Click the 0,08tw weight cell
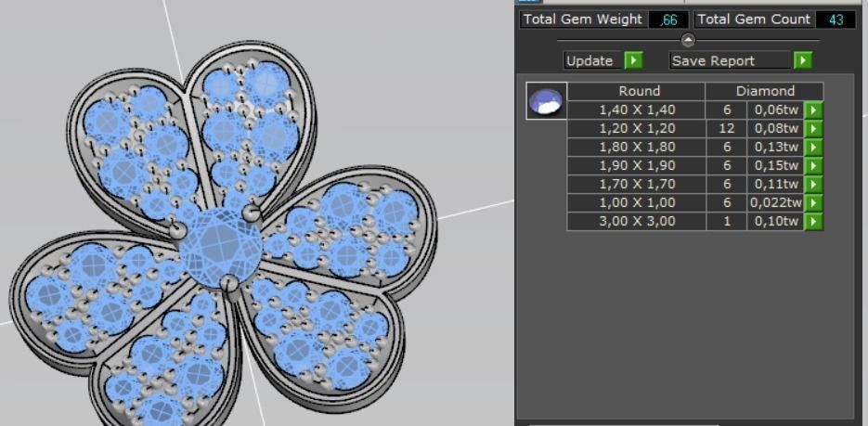This screenshot has height=426, width=868. click(x=775, y=129)
